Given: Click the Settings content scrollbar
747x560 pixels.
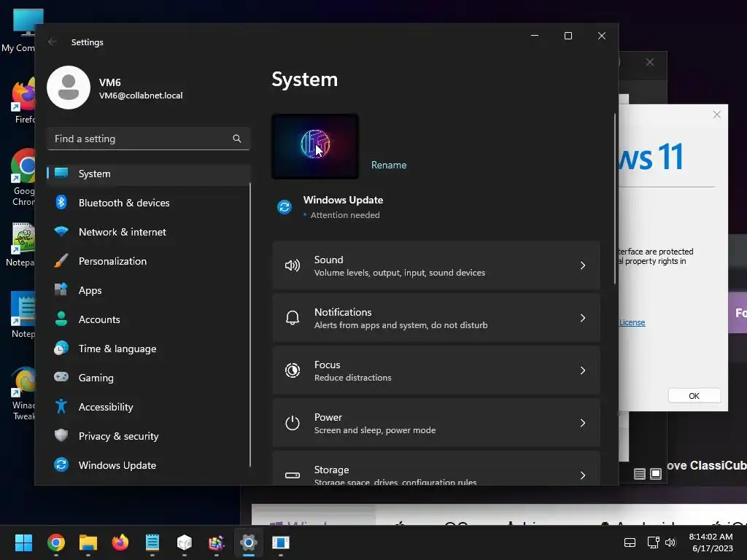Looking at the screenshot, I should pos(614,198).
